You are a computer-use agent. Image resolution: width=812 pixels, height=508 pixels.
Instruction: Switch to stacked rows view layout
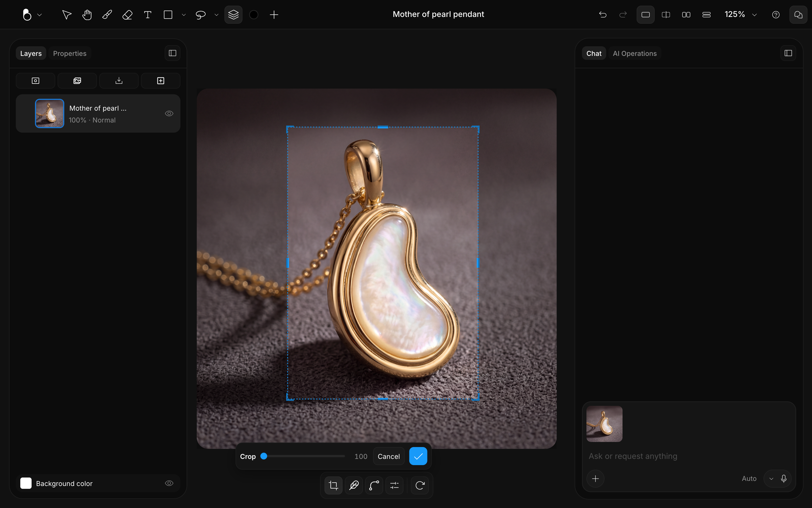pos(707,15)
